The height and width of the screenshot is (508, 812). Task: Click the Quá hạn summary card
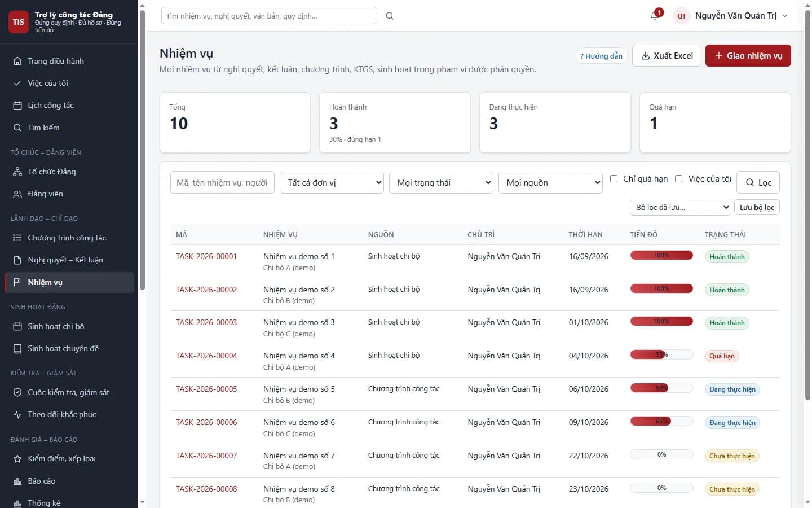click(x=715, y=122)
